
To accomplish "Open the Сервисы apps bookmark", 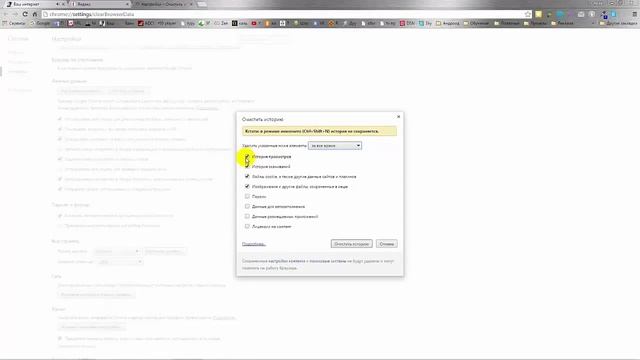I will tap(14, 23).
